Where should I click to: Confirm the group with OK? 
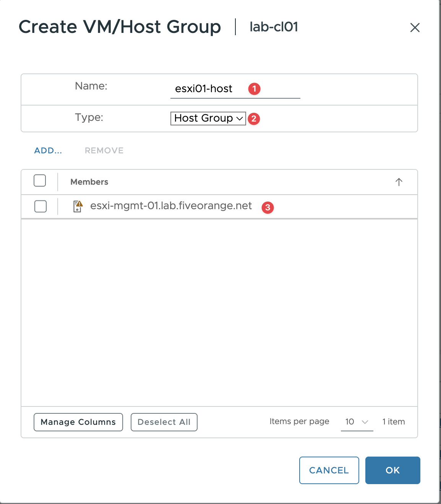tap(392, 470)
